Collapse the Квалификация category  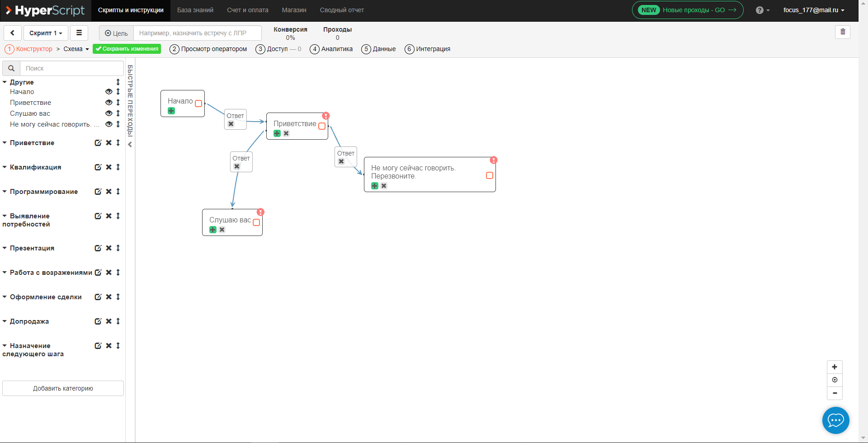[x=5, y=167]
